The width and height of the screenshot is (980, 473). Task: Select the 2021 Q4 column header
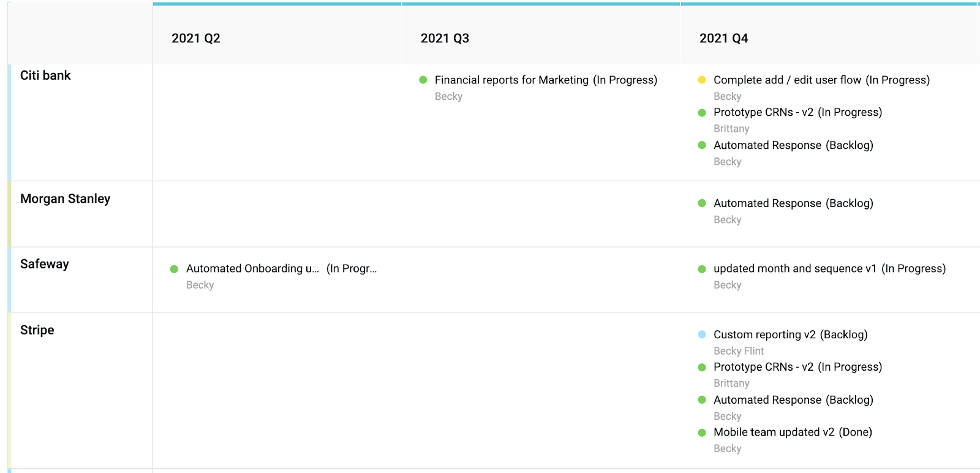click(723, 38)
